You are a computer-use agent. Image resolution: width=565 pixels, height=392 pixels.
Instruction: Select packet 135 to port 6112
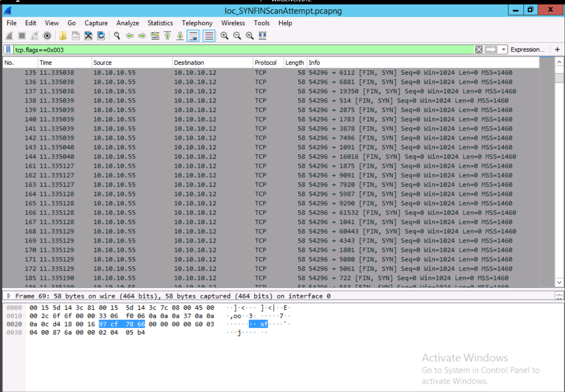click(x=271, y=73)
